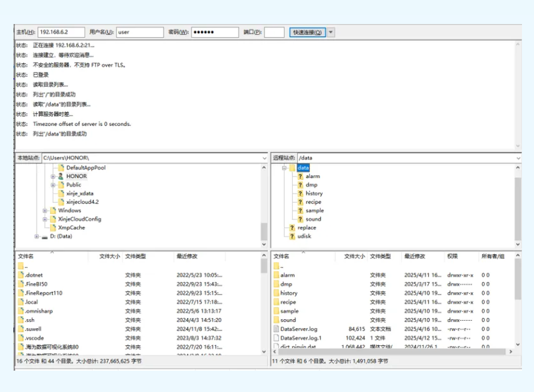Click the 端口 port input field

pyautogui.click(x=274, y=32)
